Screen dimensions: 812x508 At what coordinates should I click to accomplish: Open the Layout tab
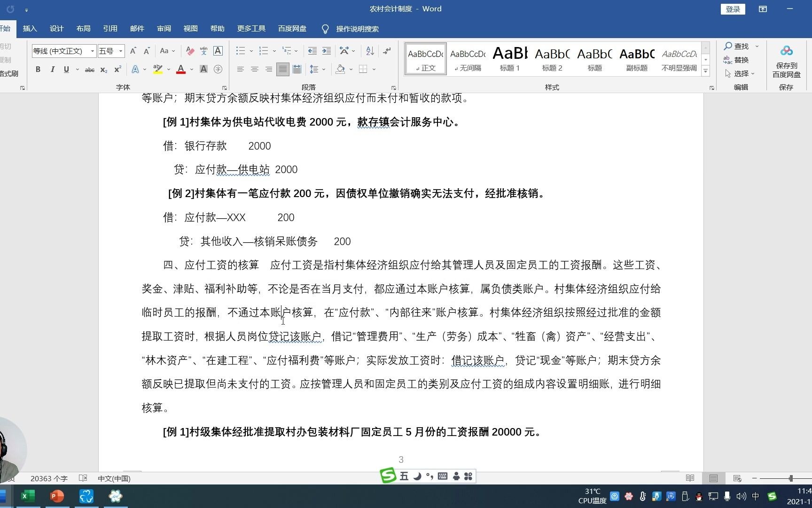click(83, 29)
